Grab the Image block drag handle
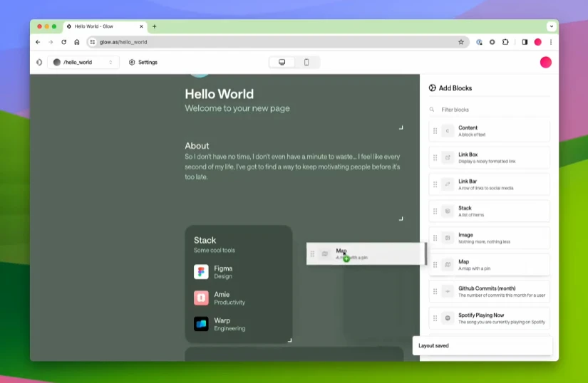588x383 pixels. point(435,238)
